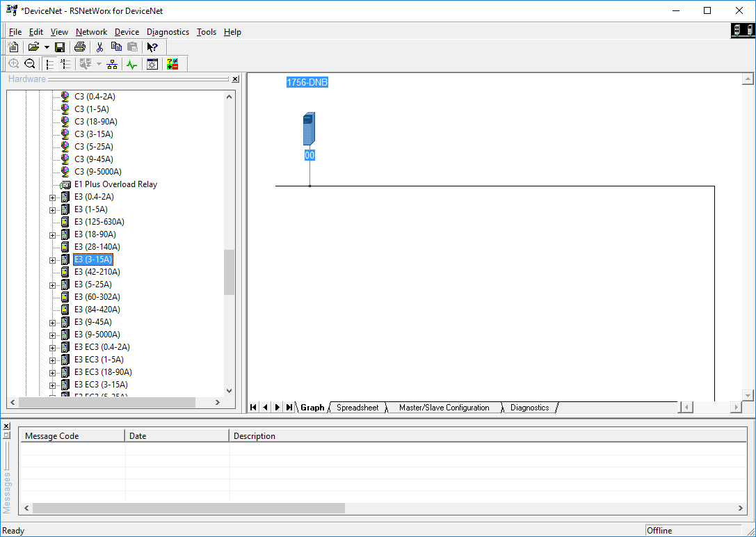Expand the E3 (1-5A) tree node
756x537 pixels.
53,210
